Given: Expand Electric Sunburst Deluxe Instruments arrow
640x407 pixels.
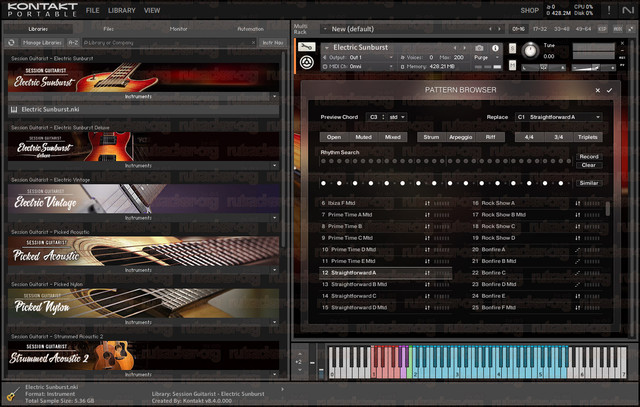Looking at the screenshot, I should click(x=274, y=166).
